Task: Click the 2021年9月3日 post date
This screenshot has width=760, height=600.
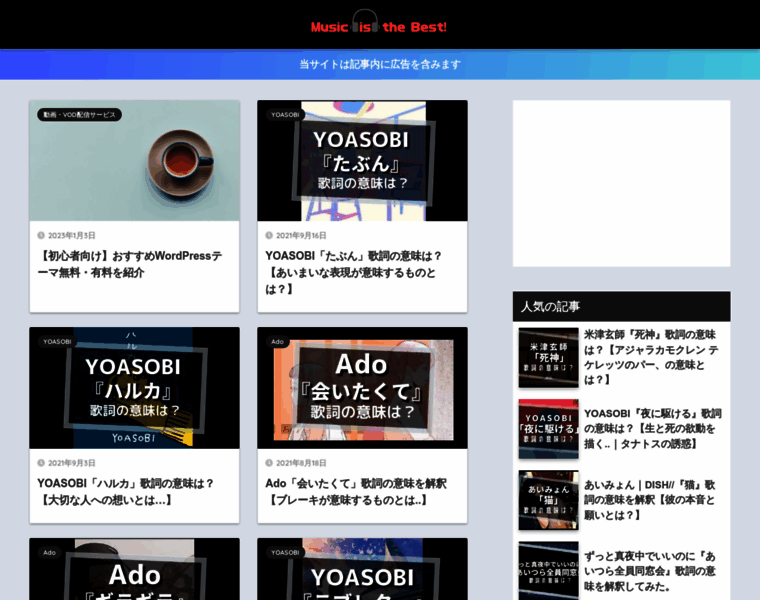Action: click(x=72, y=463)
